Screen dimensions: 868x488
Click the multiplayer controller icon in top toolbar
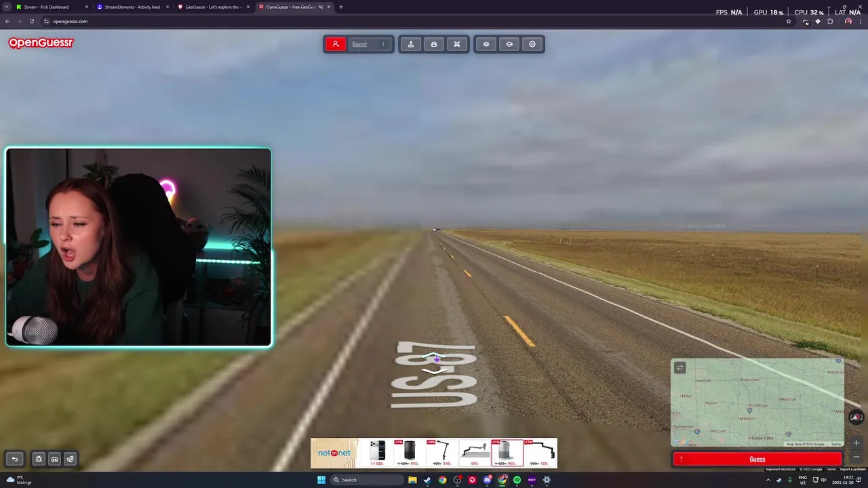pos(434,44)
